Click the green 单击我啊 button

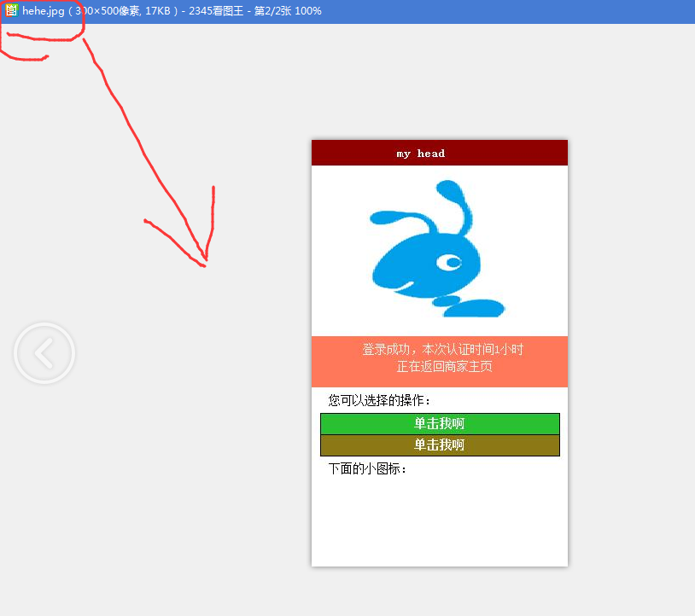click(x=440, y=424)
